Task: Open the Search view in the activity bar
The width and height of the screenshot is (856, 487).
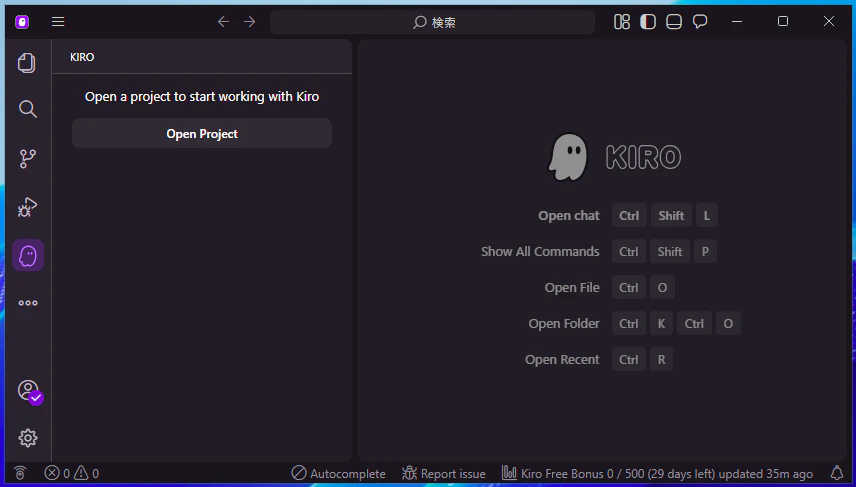Action: coord(27,109)
